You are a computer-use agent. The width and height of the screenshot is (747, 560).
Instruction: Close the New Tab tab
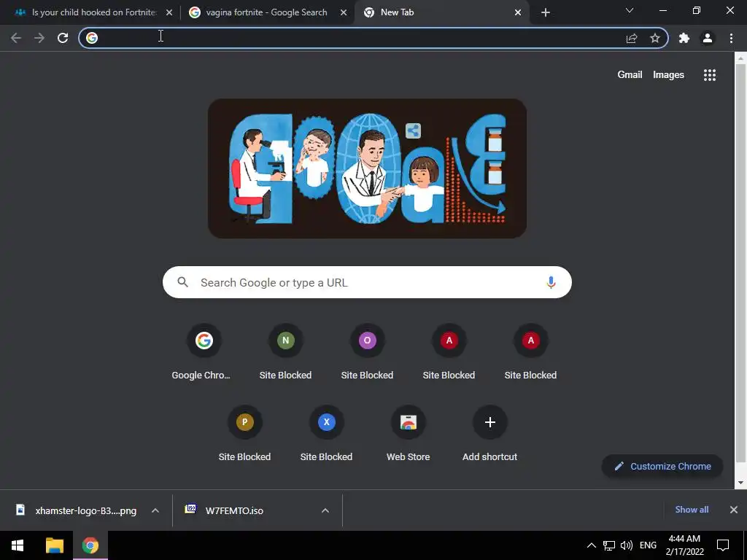(x=518, y=12)
